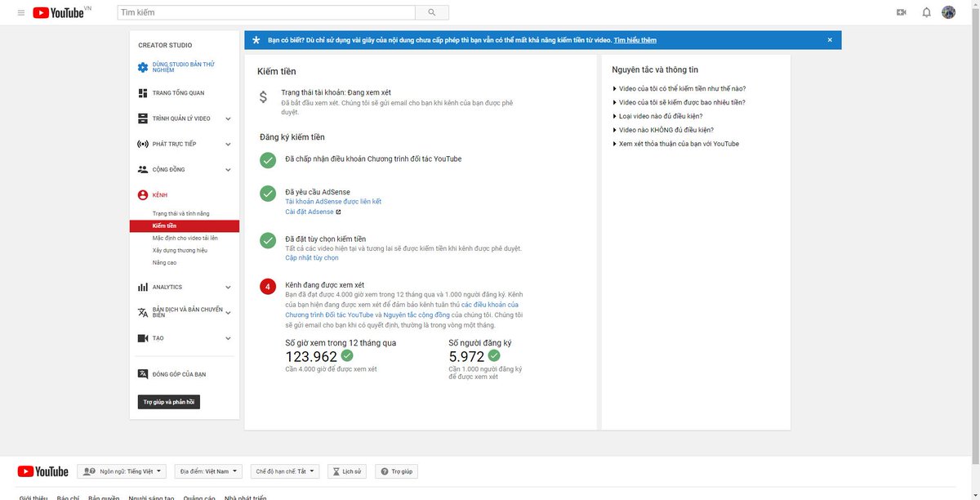Expand Phát trực tiếp section
Image resolution: width=980 pixels, height=500 pixels.
228,144
